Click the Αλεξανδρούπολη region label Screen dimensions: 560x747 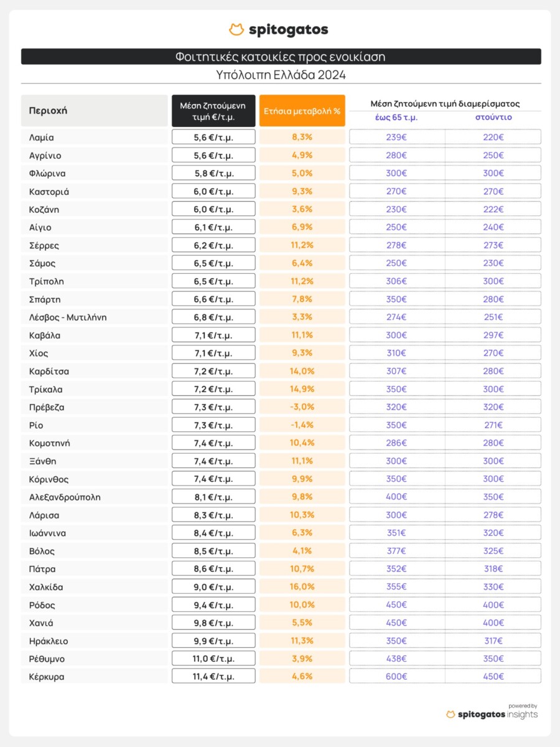(65, 497)
